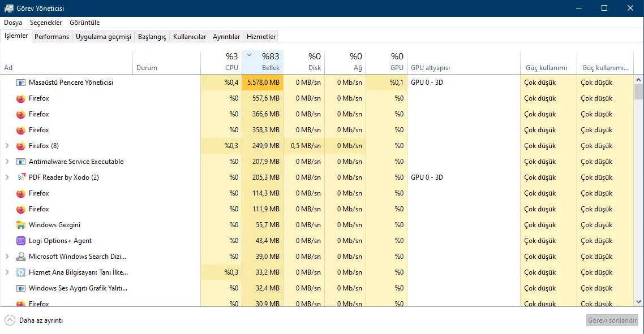Click sort chevron above Bellek column
This screenshot has height=334, width=644.
pyautogui.click(x=250, y=55)
